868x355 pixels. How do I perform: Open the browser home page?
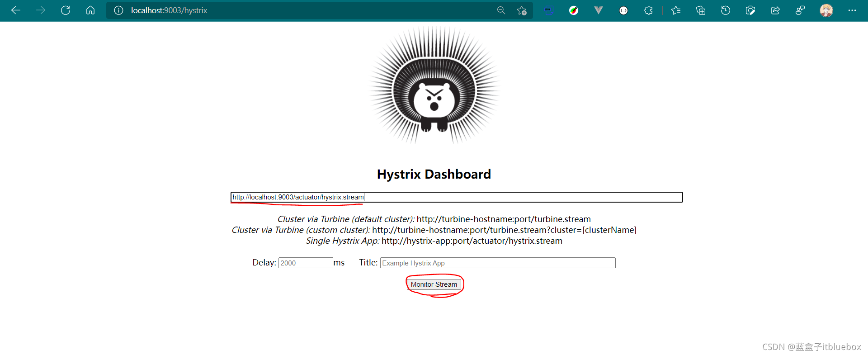(90, 10)
